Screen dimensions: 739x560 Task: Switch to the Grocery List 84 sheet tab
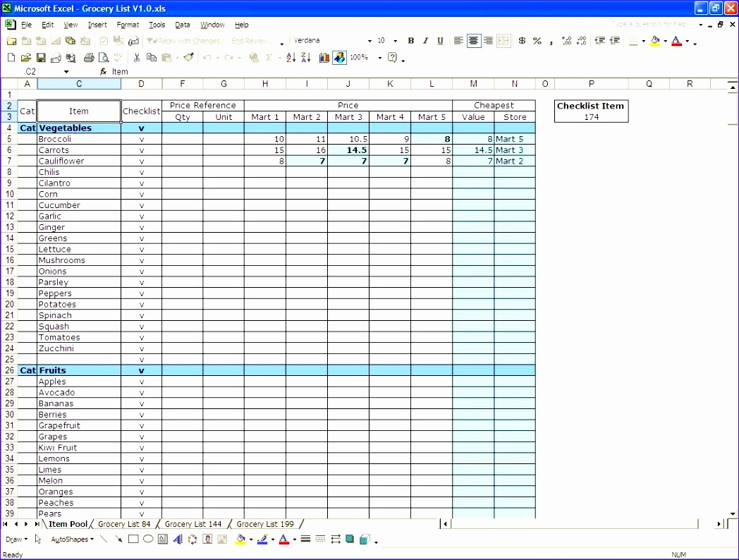[124, 524]
